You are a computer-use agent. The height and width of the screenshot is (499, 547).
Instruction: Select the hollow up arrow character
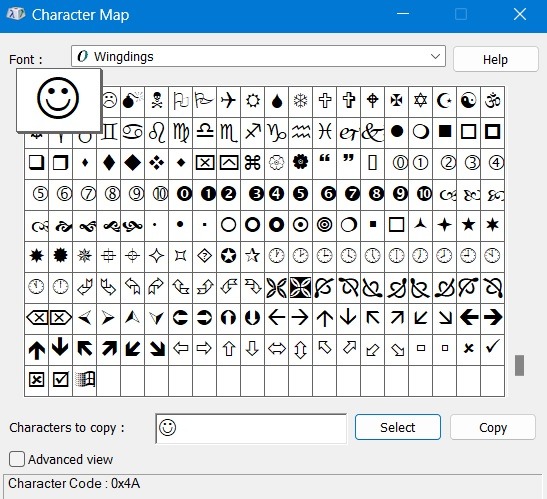point(228,349)
